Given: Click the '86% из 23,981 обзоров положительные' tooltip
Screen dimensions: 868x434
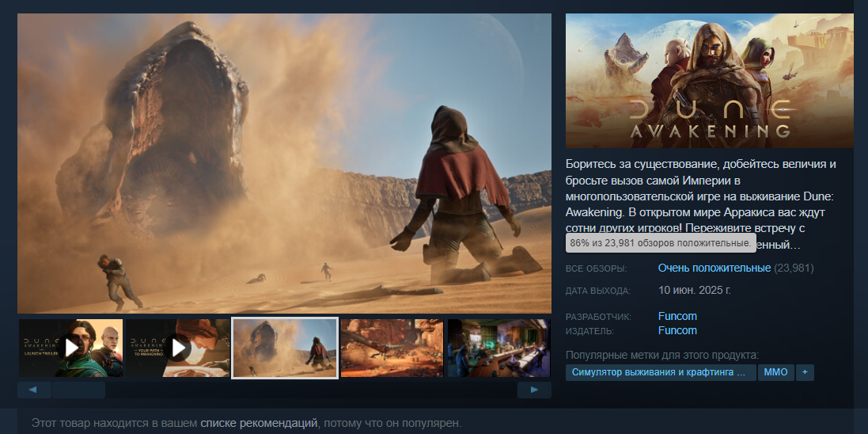Looking at the screenshot, I should [661, 243].
